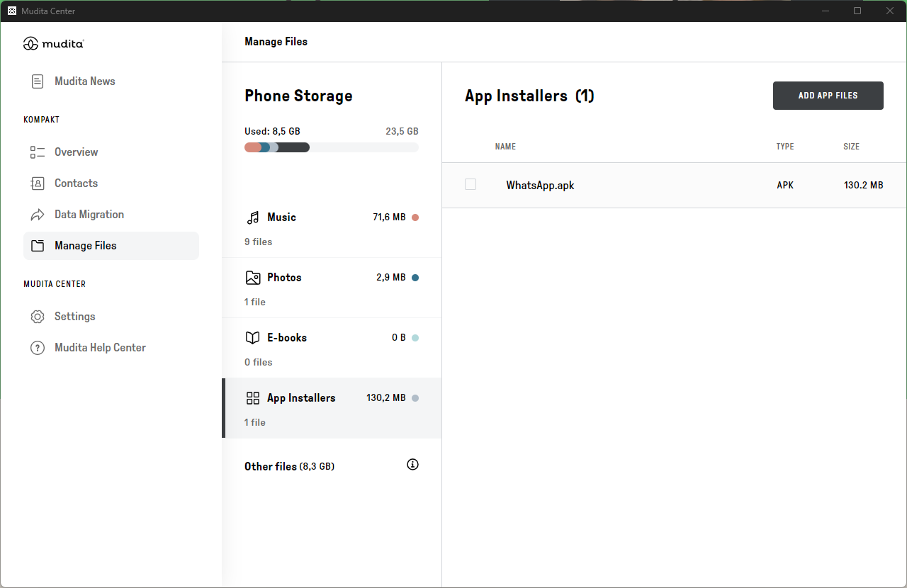The height and width of the screenshot is (588, 907).
Task: Click the E-books open book icon
Action: [253, 338]
